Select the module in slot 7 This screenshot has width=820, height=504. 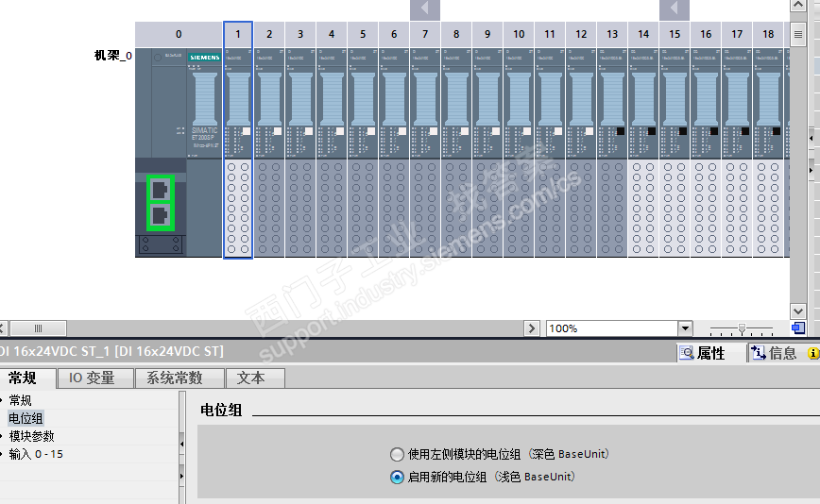[x=425, y=153]
